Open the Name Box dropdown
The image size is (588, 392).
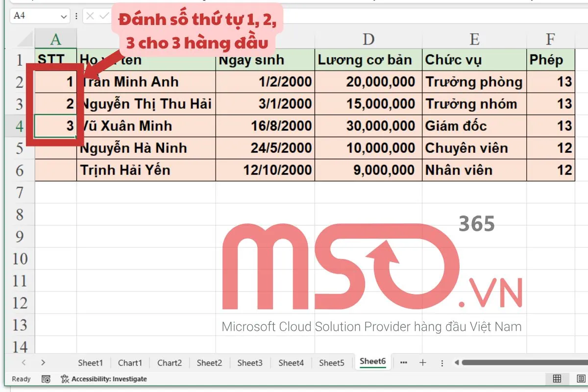click(63, 16)
